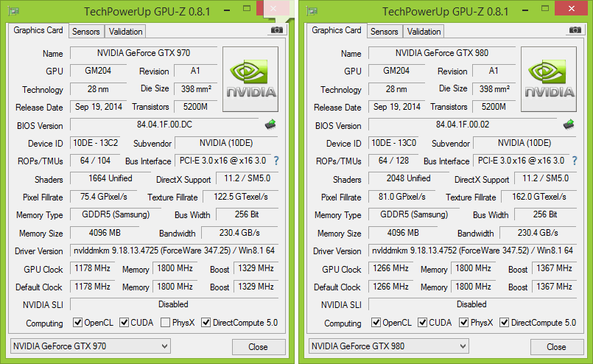Click the camera screenshot icon in GTX 980 window
Viewport: 593px width, 364px height.
coord(575,30)
